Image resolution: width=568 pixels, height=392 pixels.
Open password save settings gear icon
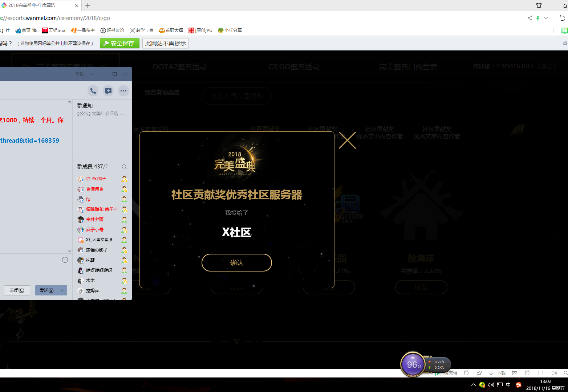click(565, 43)
